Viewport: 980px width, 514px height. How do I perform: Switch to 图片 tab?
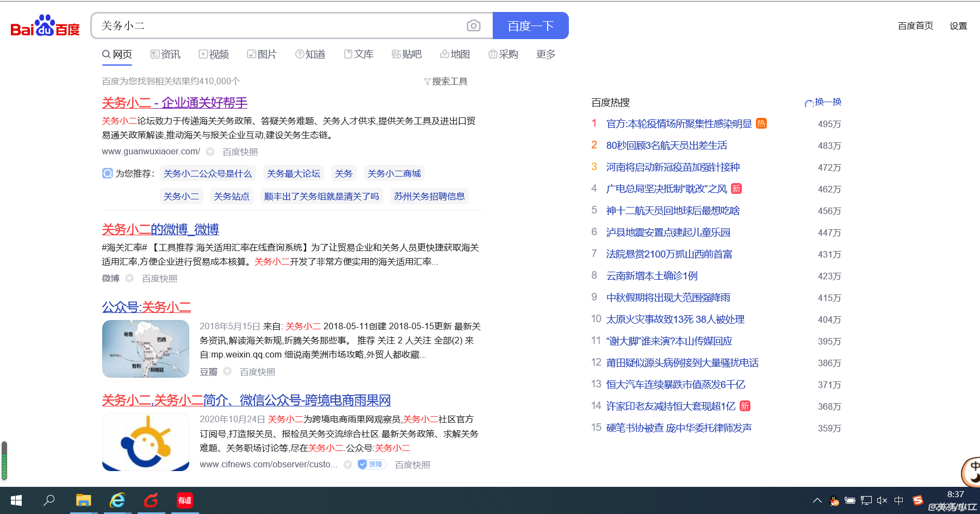click(x=262, y=54)
